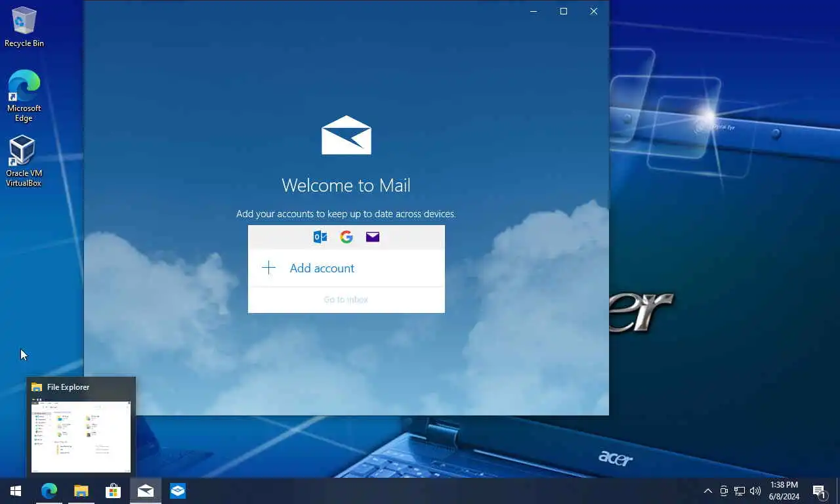The width and height of the screenshot is (840, 504).
Task: Click Add account in Mail welcome
Action: coord(346,268)
